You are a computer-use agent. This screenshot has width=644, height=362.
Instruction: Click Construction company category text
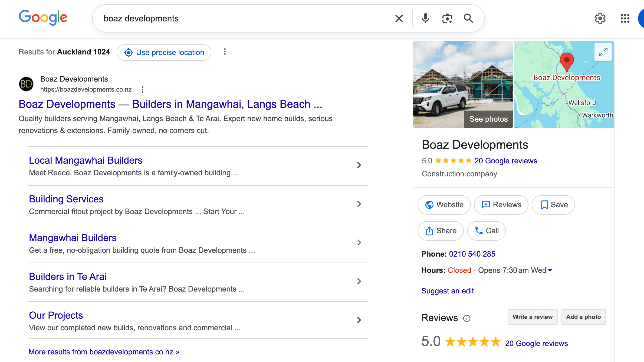[x=459, y=174]
